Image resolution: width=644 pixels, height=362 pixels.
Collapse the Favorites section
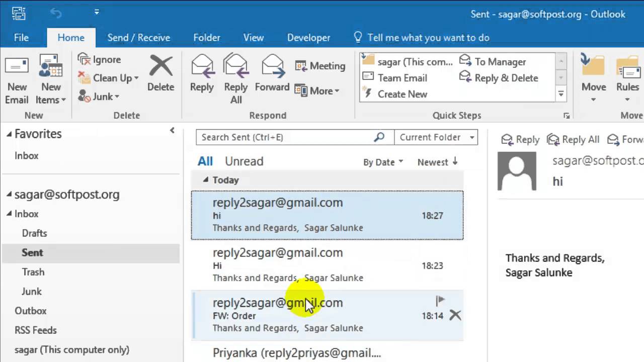coord(9,134)
